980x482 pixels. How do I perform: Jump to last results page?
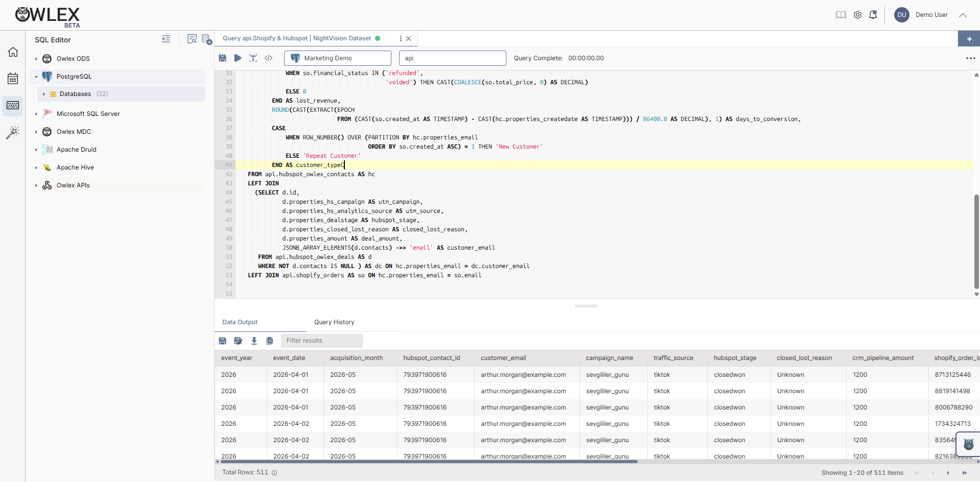coord(965,473)
